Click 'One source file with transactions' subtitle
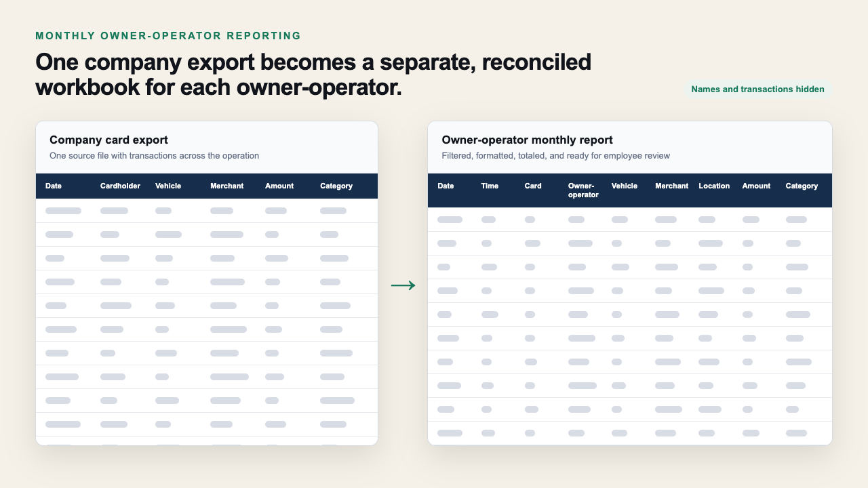868x488 pixels. click(x=154, y=156)
